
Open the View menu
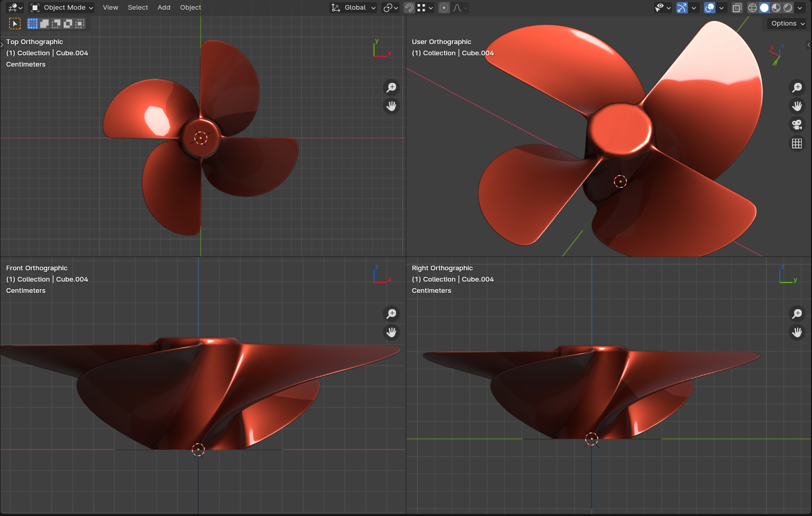111,8
